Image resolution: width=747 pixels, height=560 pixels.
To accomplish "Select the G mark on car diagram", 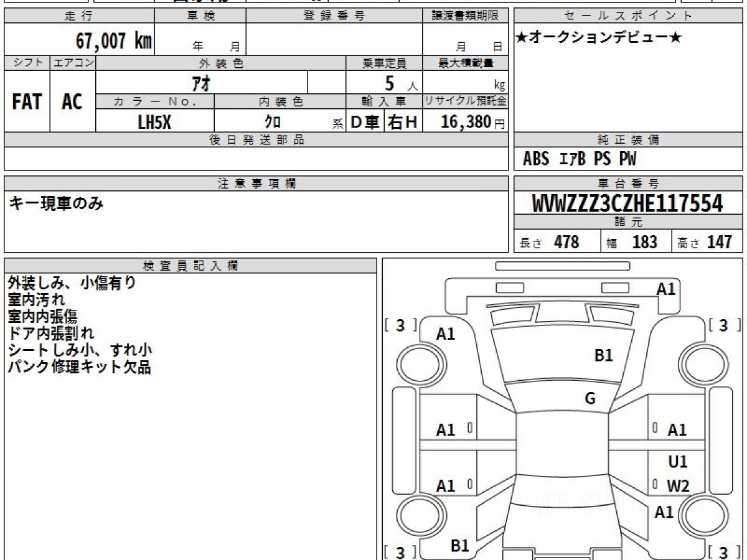I will [x=590, y=398].
